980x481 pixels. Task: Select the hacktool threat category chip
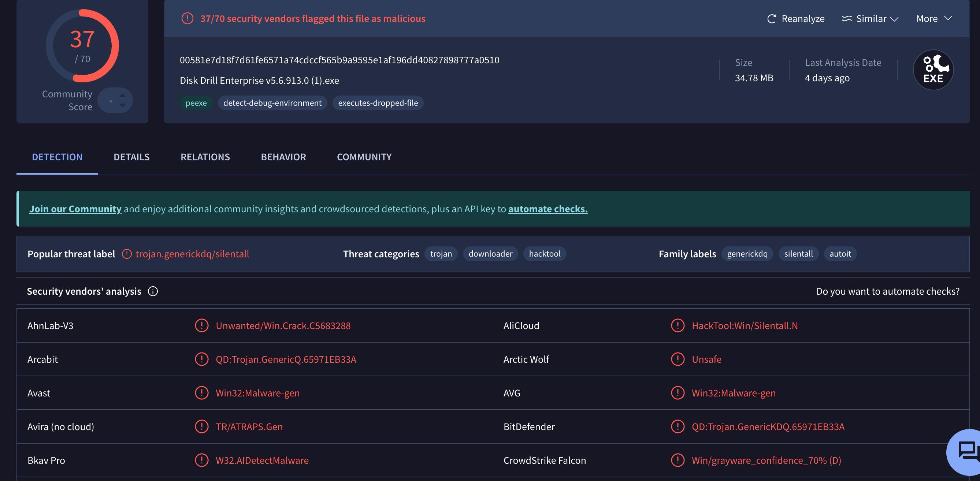(545, 254)
